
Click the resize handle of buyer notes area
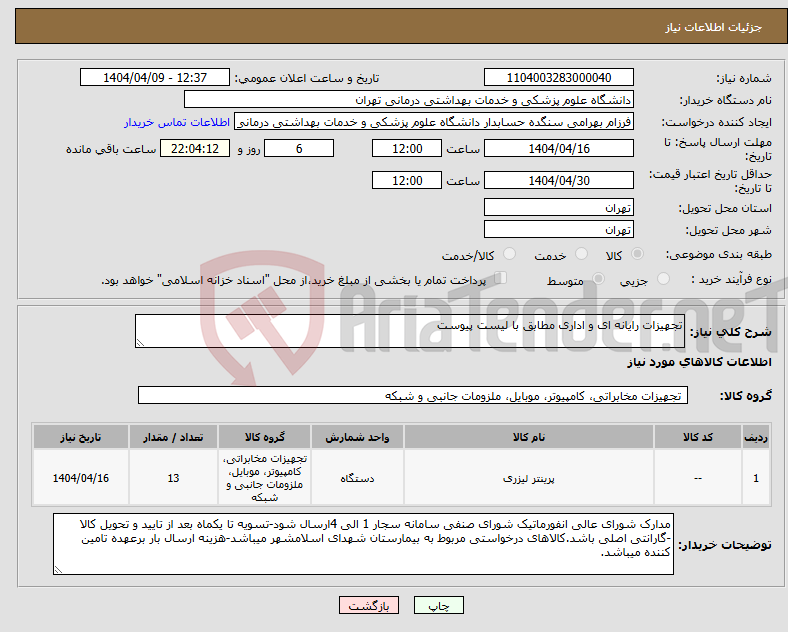click(58, 570)
